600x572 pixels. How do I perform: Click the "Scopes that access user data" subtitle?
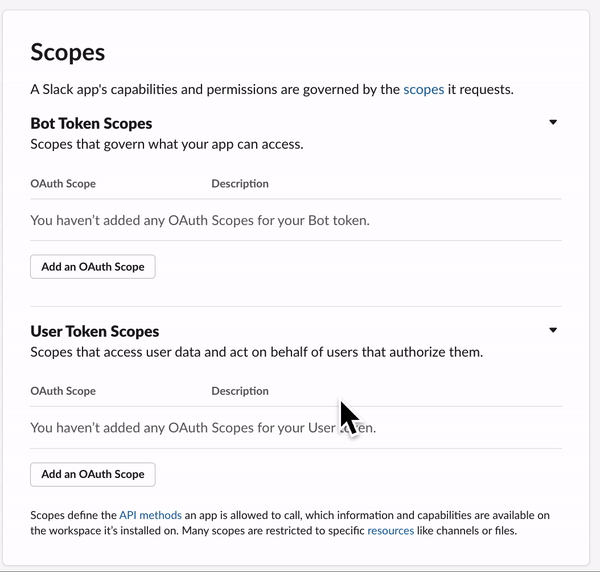[x=256, y=352]
